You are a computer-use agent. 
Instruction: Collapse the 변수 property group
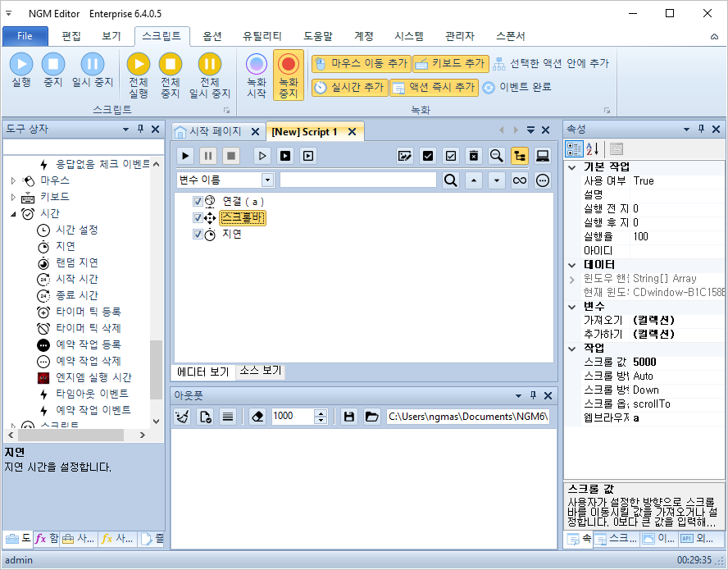pos(572,307)
